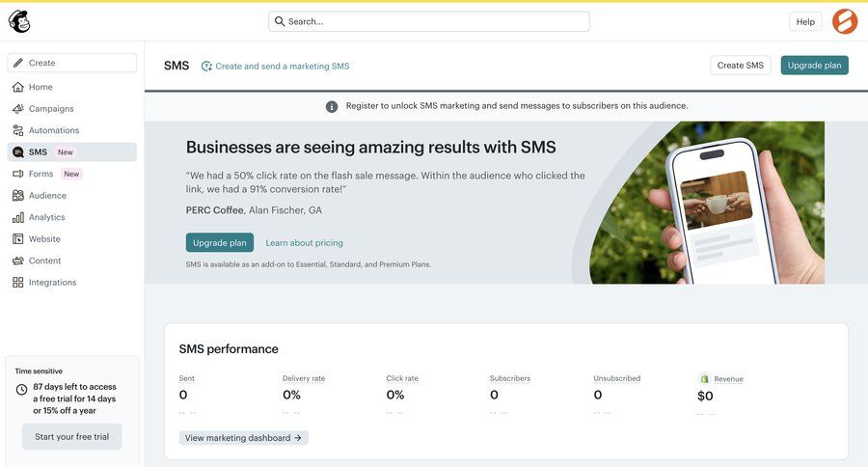Viewport: 868px width, 467px height.
Task: Navigate to Audience
Action: [x=72, y=195]
